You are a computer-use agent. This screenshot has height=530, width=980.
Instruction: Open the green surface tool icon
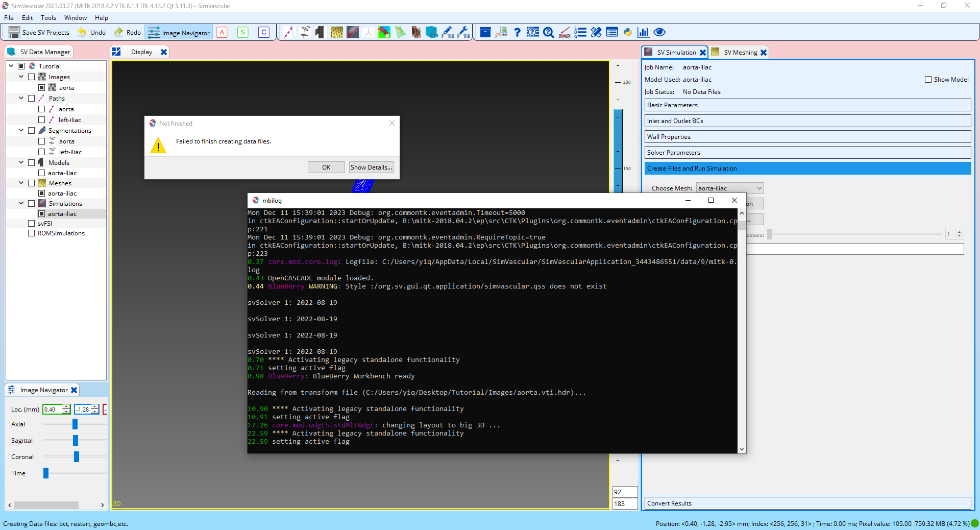(x=401, y=32)
